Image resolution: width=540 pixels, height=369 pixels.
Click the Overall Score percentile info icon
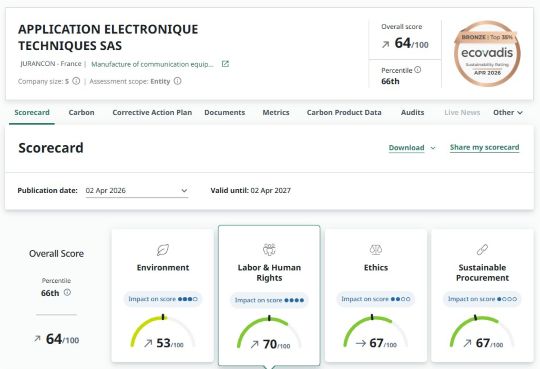[67, 293]
